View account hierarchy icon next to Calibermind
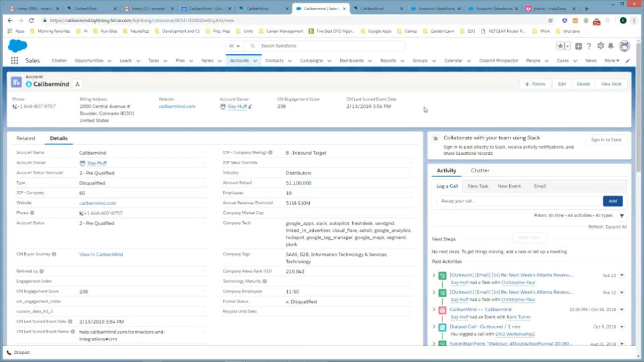Image resolution: width=644 pixels, height=362 pixels. [x=78, y=84]
